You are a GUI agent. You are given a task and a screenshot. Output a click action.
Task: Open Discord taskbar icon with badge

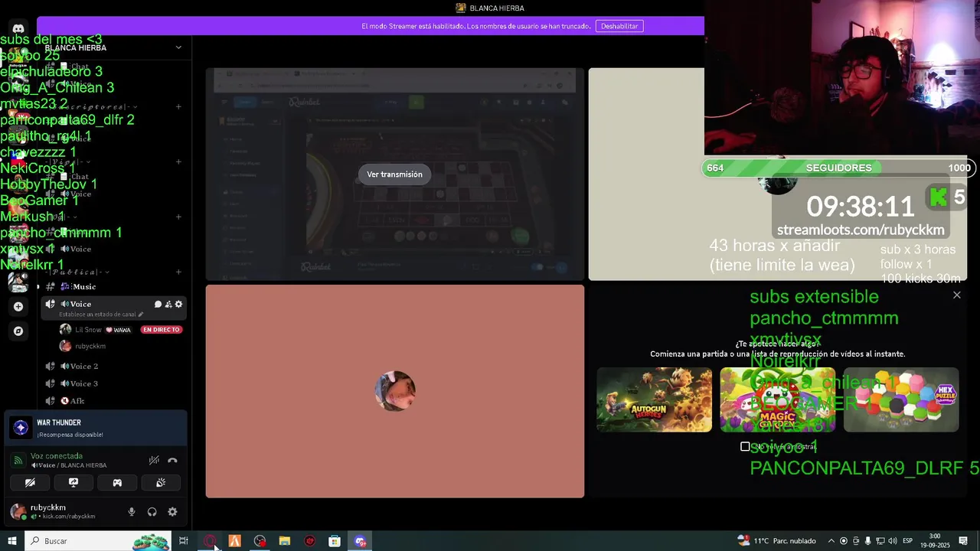coord(360,541)
